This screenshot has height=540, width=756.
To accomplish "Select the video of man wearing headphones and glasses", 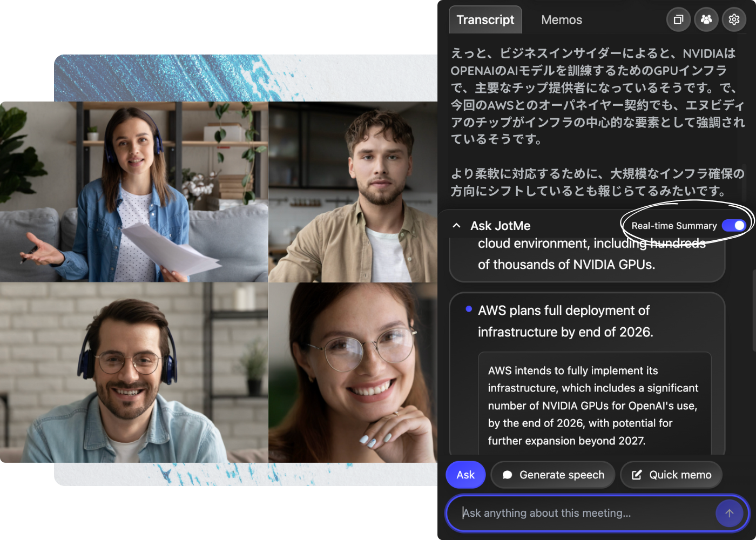I will click(x=134, y=373).
